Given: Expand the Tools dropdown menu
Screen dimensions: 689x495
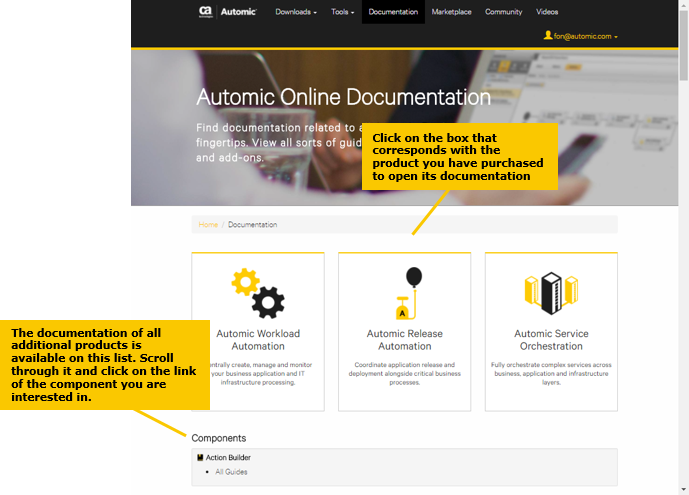Looking at the screenshot, I should pos(343,12).
